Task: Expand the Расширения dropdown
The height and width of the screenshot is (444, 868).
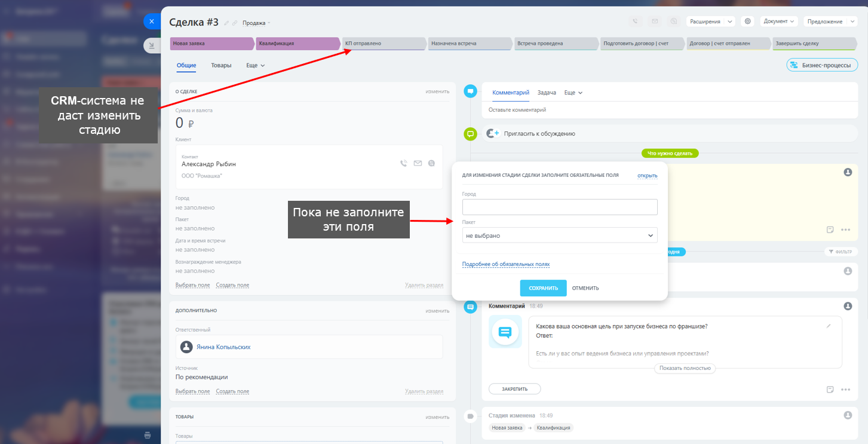Action: click(710, 22)
